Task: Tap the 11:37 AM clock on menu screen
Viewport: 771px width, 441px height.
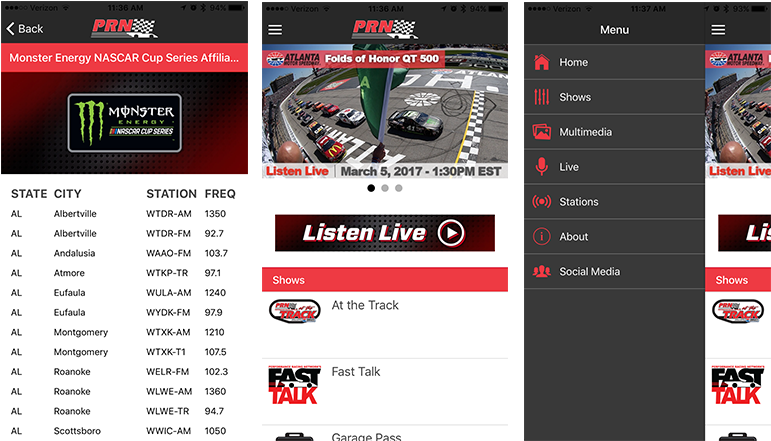Action: (x=648, y=8)
